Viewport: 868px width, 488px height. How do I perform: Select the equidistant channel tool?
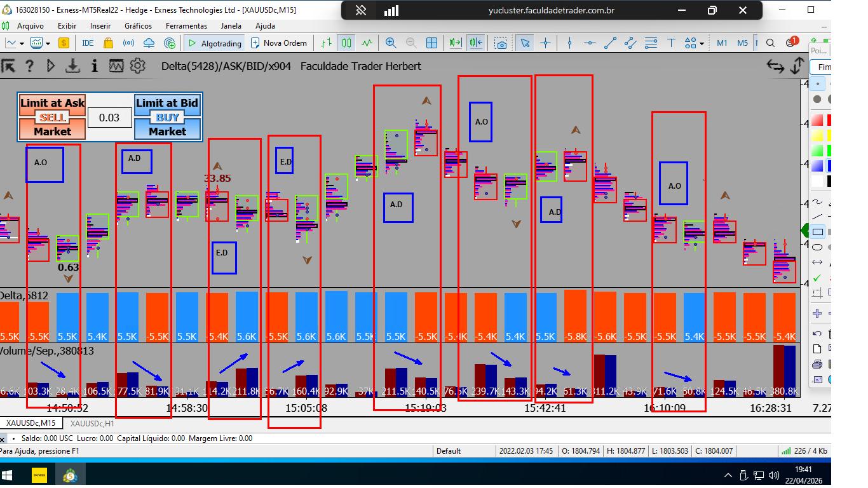point(630,43)
